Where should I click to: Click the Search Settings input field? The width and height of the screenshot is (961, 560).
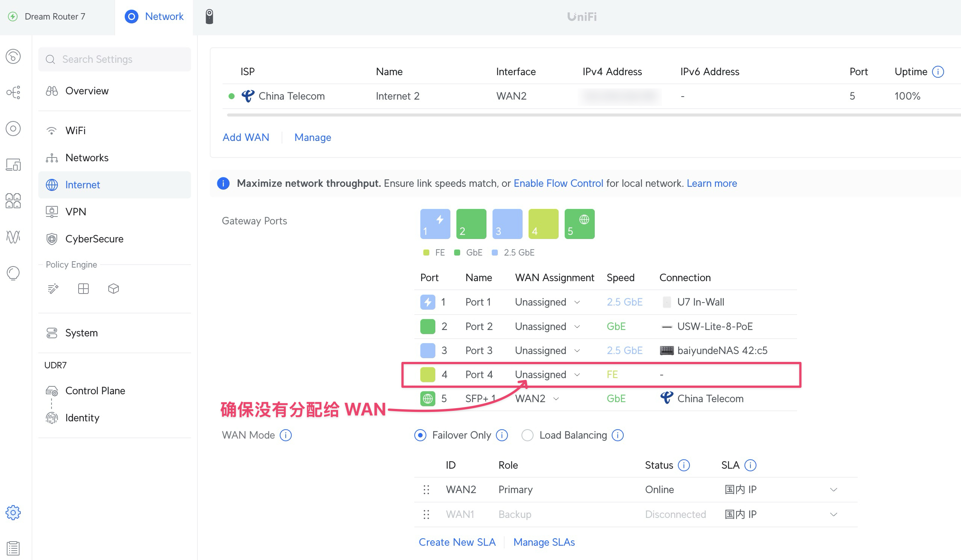114,59
